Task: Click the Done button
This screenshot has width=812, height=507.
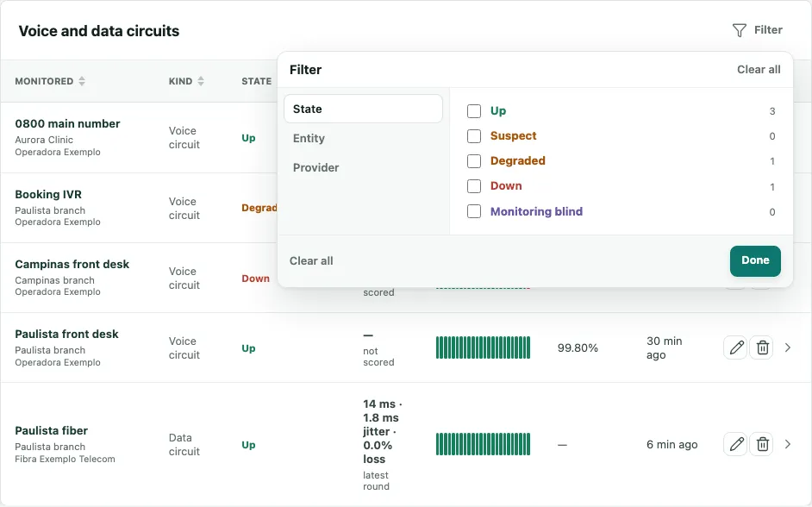Action: [755, 261]
